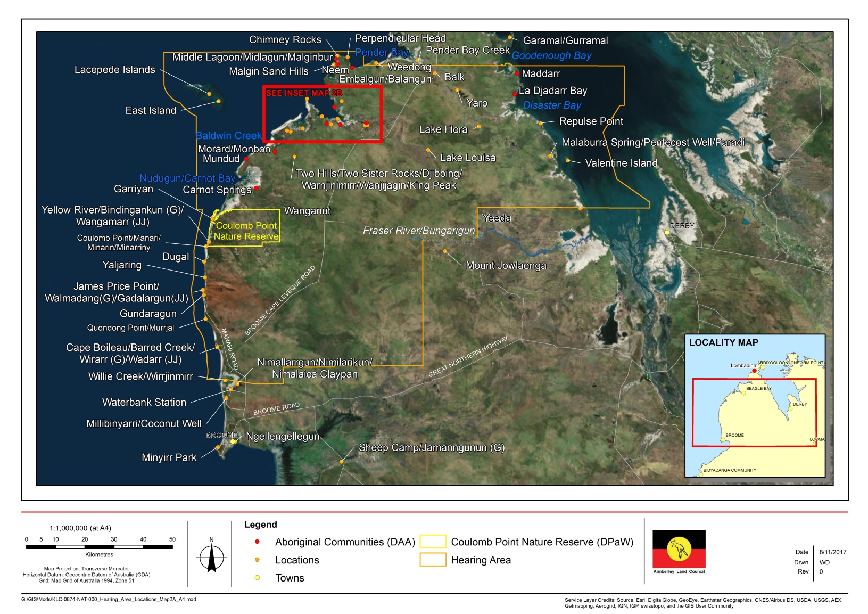Click the 'Gundaragun' label
Image resolution: width=868 pixels, height=614 pixels.
point(148,314)
